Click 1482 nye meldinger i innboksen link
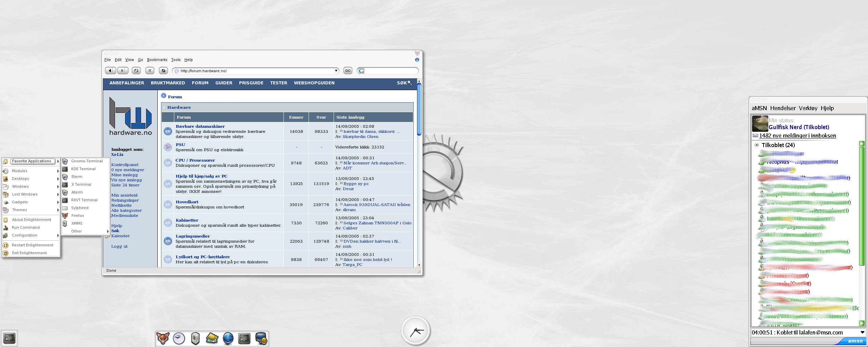 click(797, 136)
